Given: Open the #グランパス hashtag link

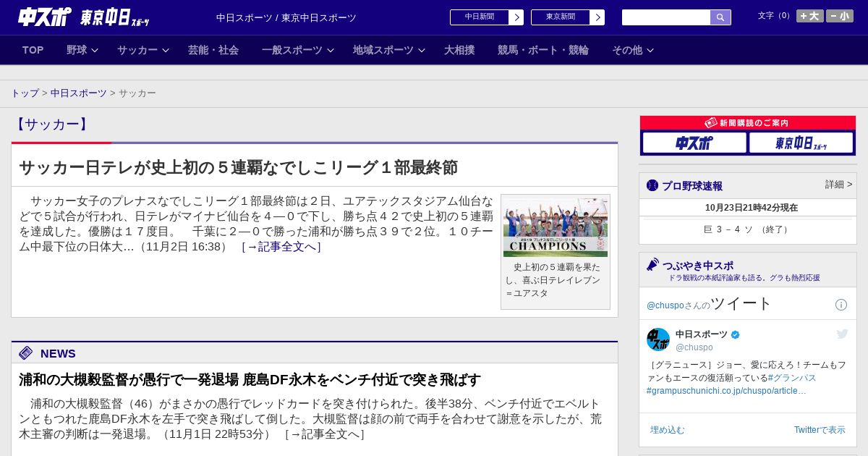Looking at the screenshot, I should 792,378.
